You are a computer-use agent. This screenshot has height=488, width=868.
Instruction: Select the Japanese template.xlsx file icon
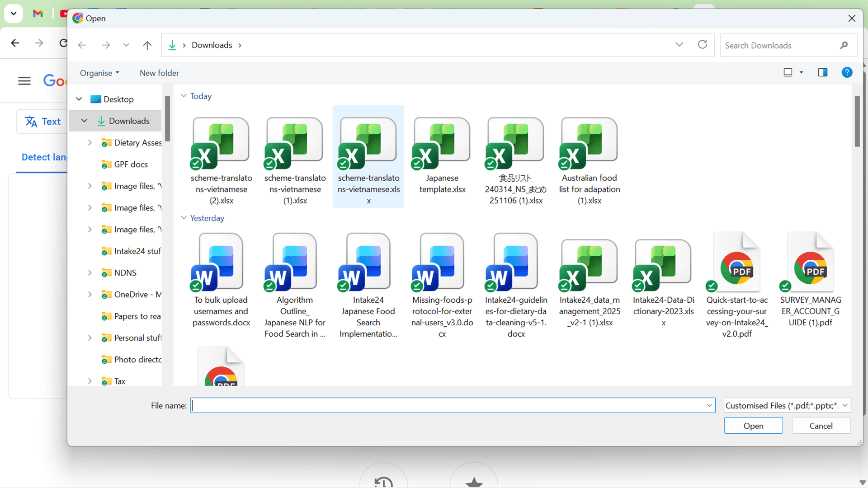click(442, 143)
